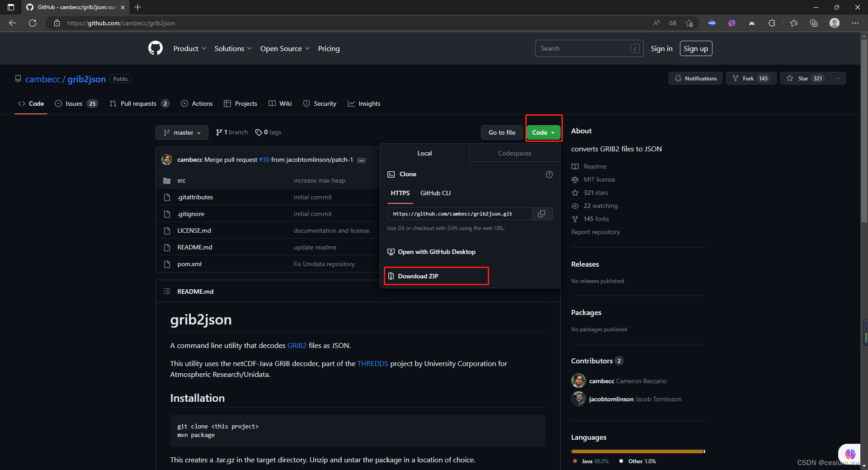Fork the repository with Fork button
The height and width of the screenshot is (470, 868).
(x=751, y=79)
